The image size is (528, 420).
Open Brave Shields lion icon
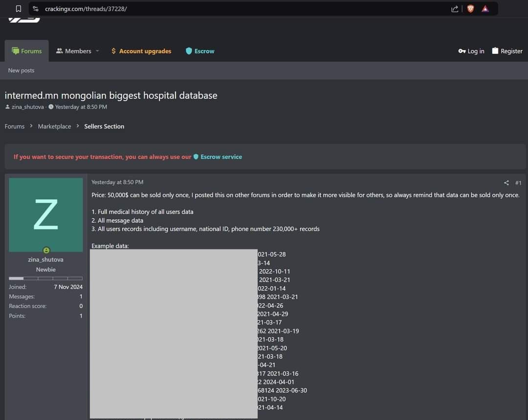(470, 9)
